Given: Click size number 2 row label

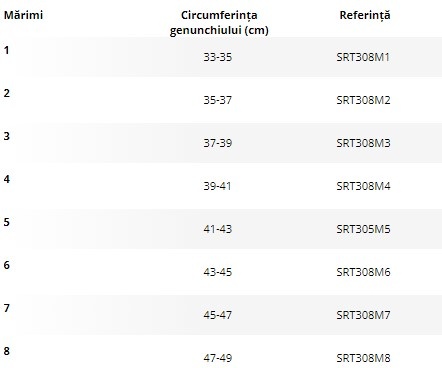Looking at the screenshot, I should tap(7, 93).
